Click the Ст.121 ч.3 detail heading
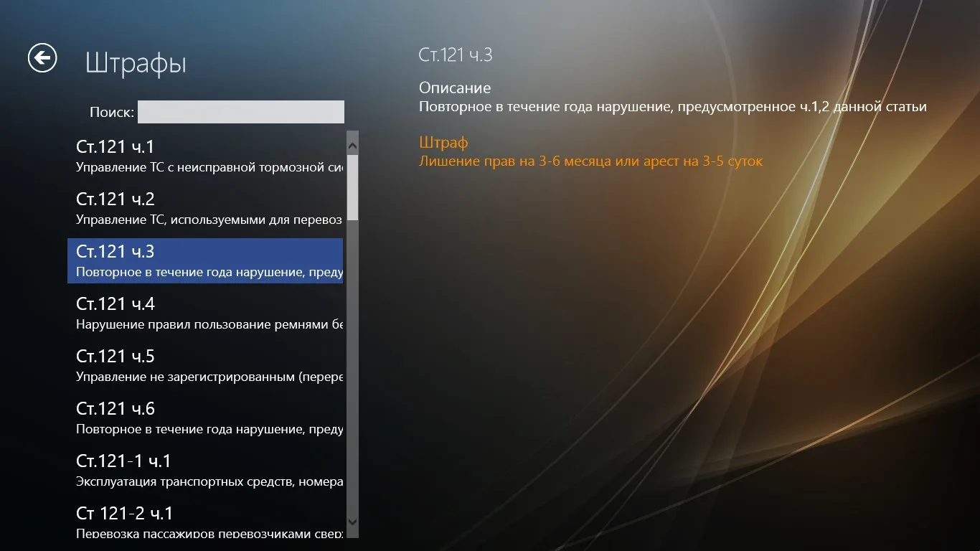This screenshot has height=551, width=980. pyautogui.click(x=456, y=55)
